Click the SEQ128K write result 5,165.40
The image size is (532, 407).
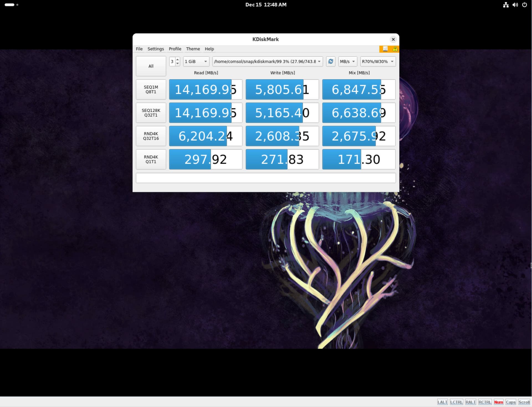click(282, 113)
